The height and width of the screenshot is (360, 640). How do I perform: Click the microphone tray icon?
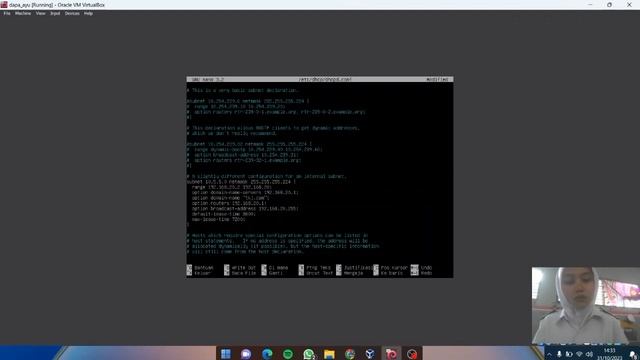[559, 354]
